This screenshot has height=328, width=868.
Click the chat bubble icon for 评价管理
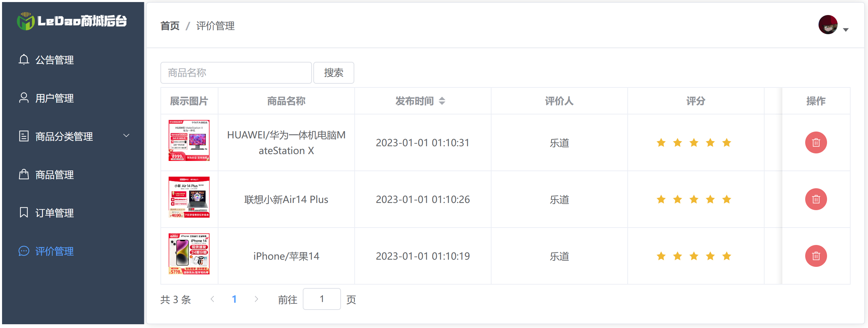click(x=24, y=251)
